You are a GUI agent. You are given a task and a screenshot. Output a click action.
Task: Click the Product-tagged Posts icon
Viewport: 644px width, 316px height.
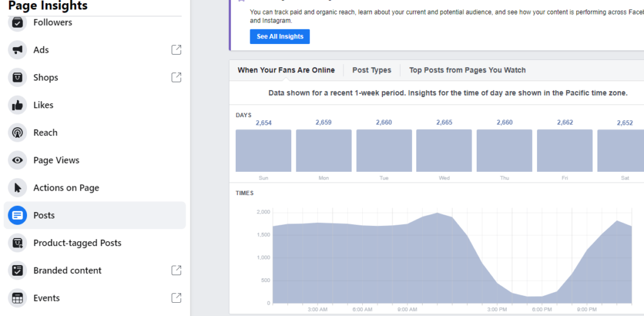pyautogui.click(x=18, y=243)
